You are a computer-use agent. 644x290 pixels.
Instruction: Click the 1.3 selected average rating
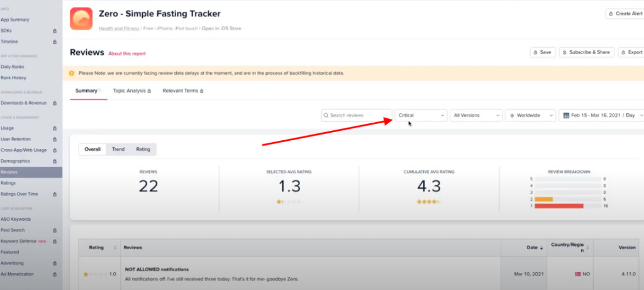coord(289,186)
